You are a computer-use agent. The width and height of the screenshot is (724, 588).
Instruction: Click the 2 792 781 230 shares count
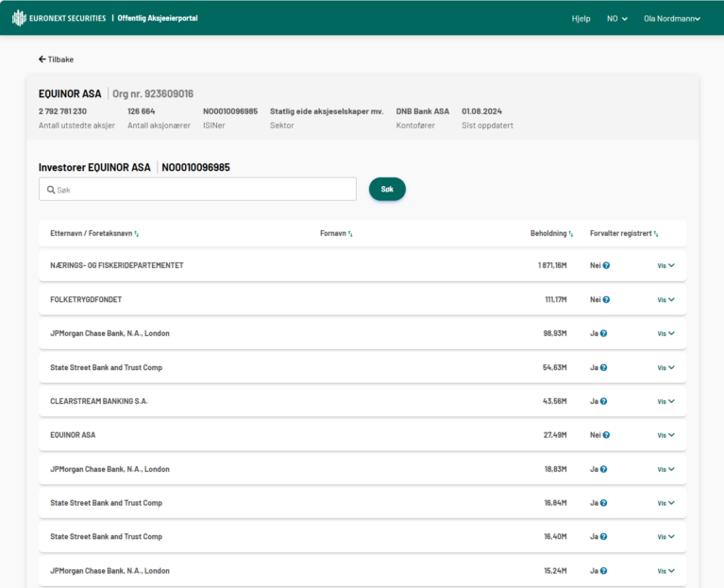[x=62, y=111]
